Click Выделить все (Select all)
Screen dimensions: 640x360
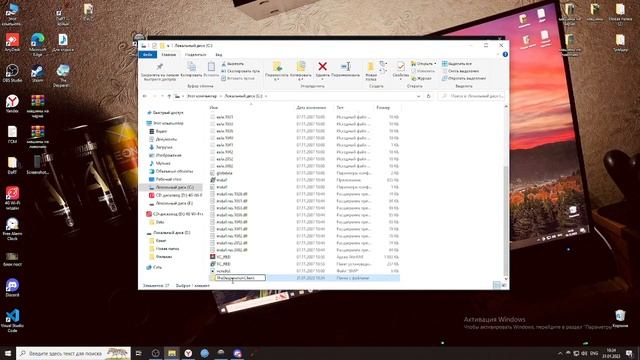[x=457, y=64]
